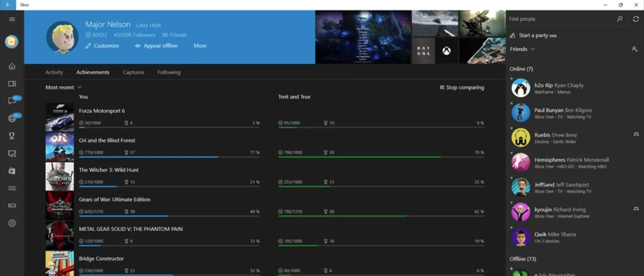
Task: Click the car icon next to Ruebis
Action: point(636,134)
